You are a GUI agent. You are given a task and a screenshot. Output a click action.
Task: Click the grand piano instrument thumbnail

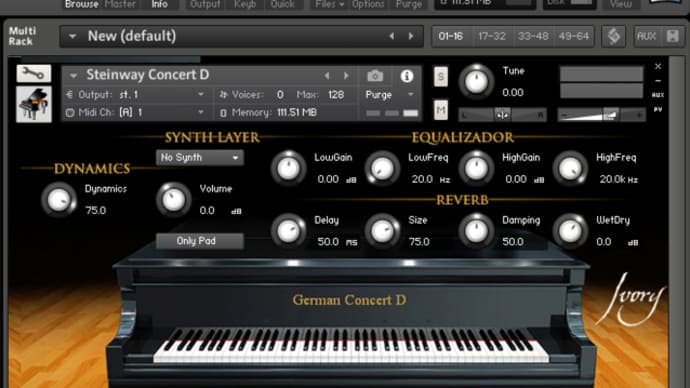pos(34,104)
